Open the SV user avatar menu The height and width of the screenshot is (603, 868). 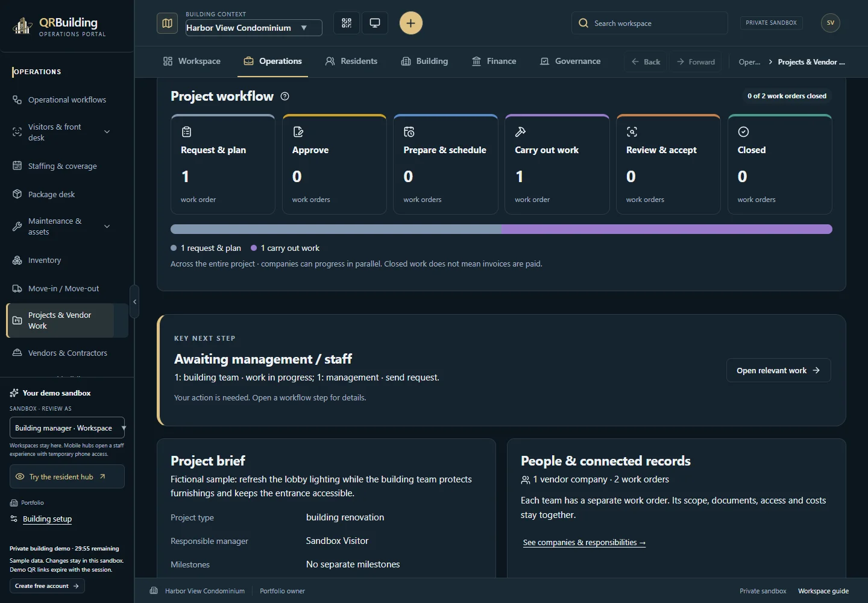pos(831,23)
